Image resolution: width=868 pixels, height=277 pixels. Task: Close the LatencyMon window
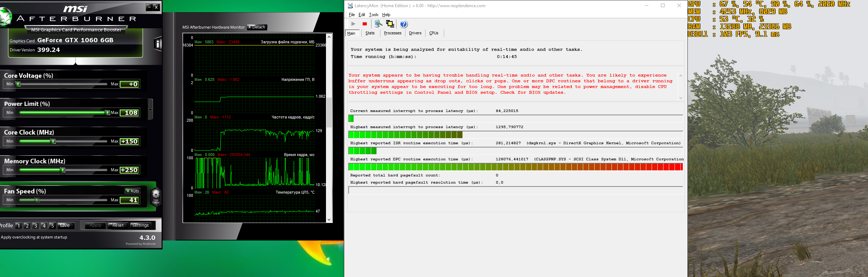pyautogui.click(x=679, y=6)
